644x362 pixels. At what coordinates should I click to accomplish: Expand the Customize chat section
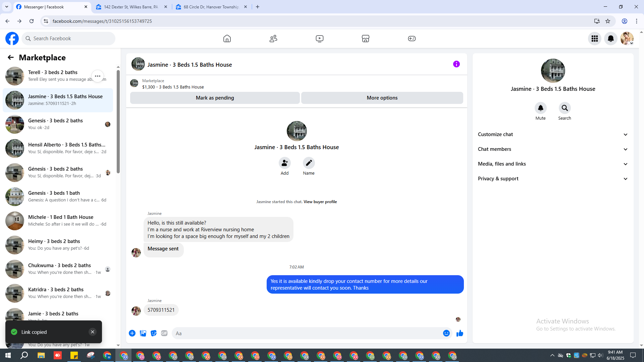(553, 134)
